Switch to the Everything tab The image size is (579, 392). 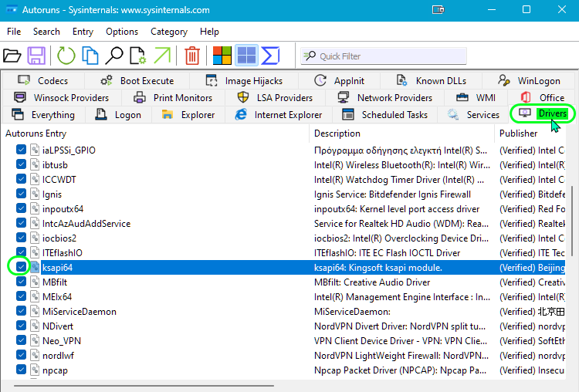[43, 115]
